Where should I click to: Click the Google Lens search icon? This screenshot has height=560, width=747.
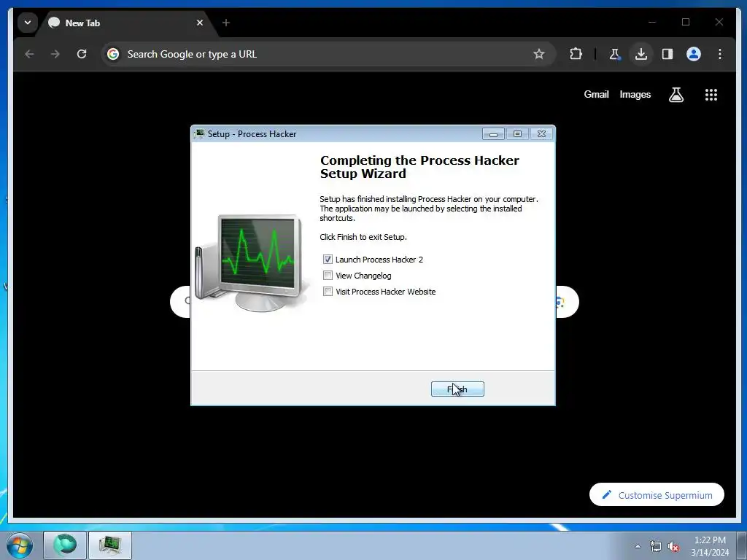point(561,302)
